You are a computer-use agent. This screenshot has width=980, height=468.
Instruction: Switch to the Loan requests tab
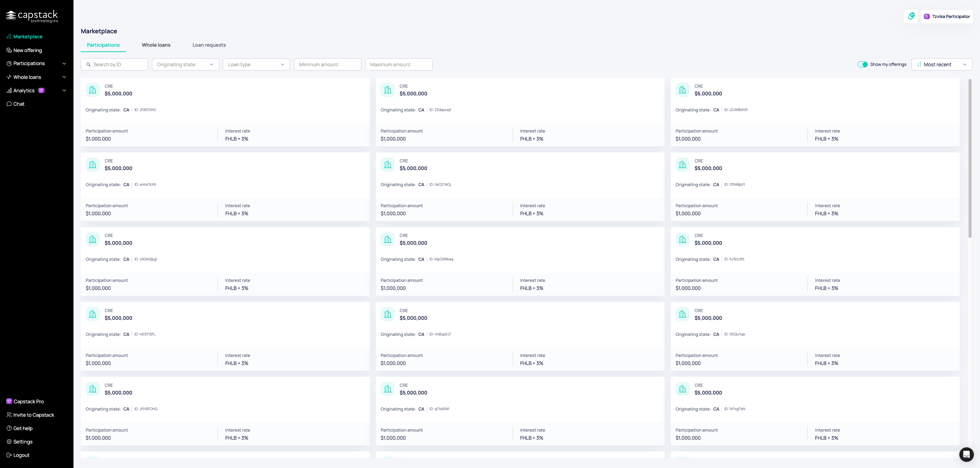click(x=209, y=45)
